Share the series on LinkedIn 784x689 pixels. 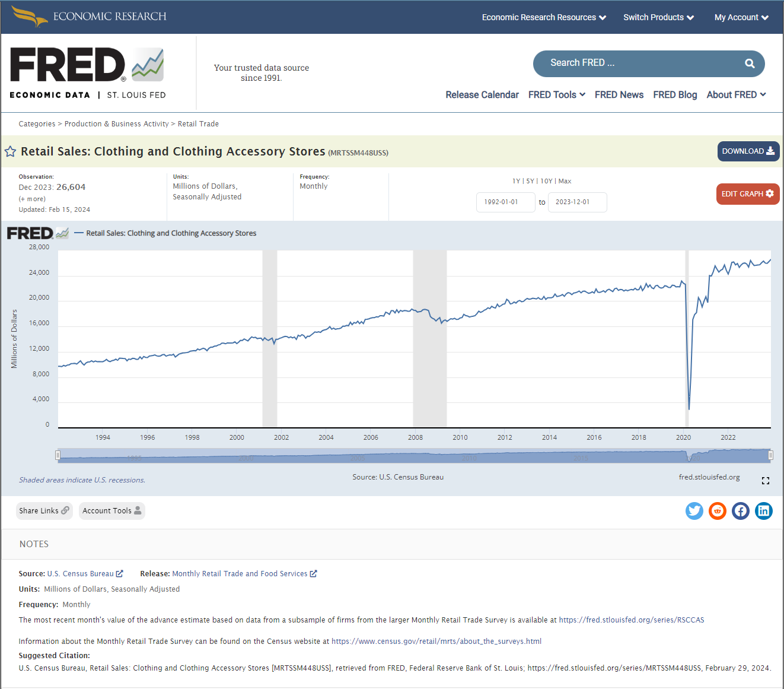763,510
